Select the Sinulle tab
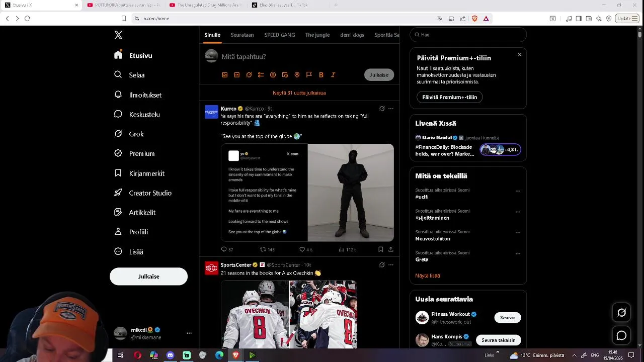This screenshot has width=644, height=362. (x=212, y=35)
